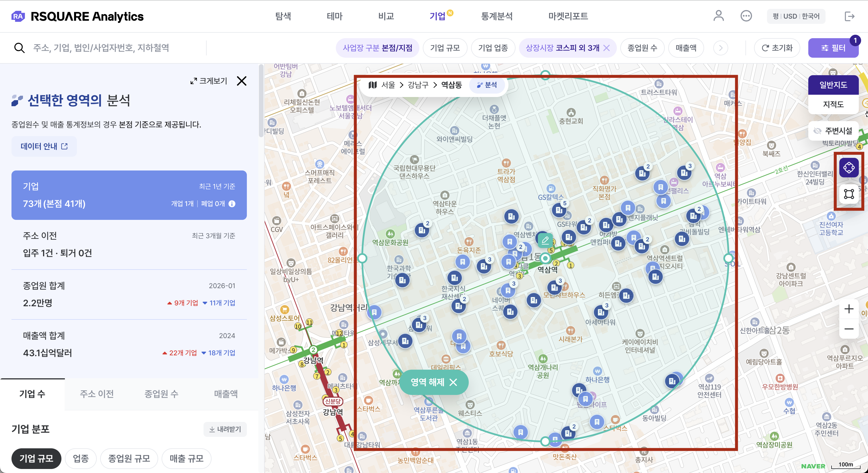This screenshot has width=868, height=473.
Task: Click the info icon next to 폐업 0개
Action: 232,204
